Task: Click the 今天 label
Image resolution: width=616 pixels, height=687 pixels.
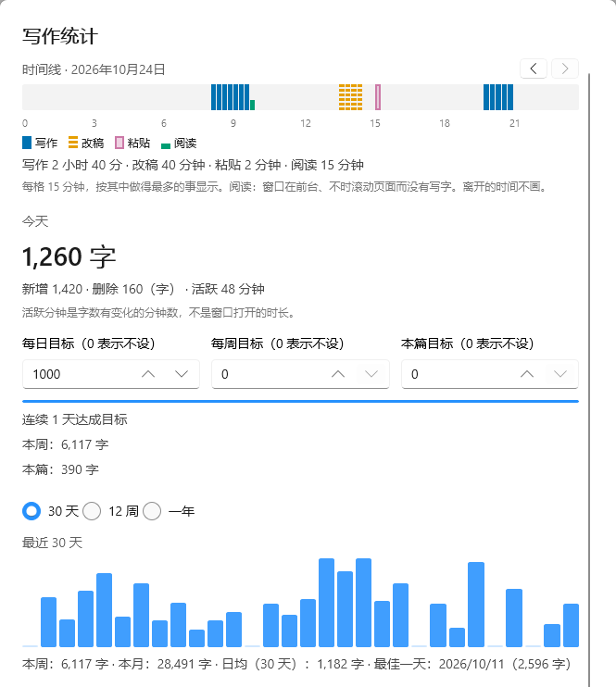Action: 35,221
